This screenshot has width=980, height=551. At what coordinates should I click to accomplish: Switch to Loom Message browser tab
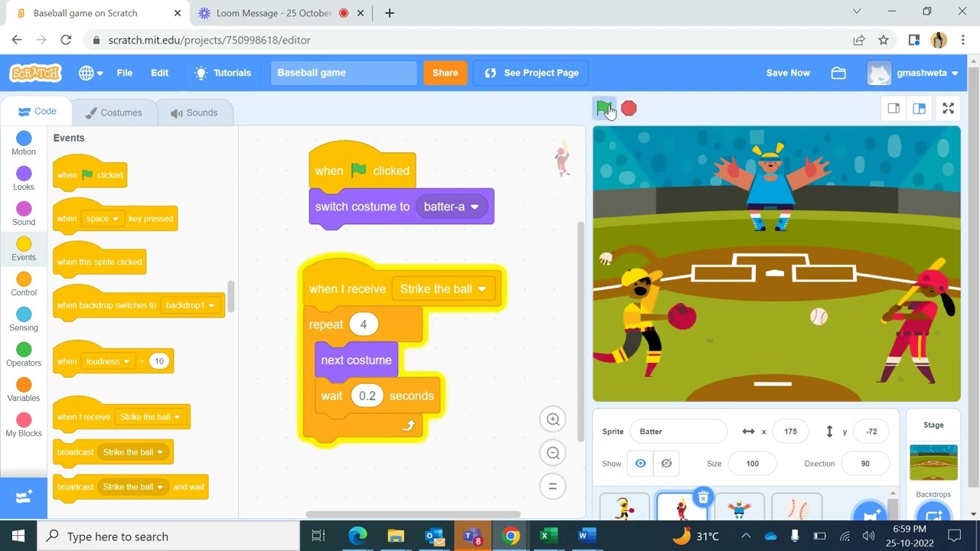tap(274, 13)
